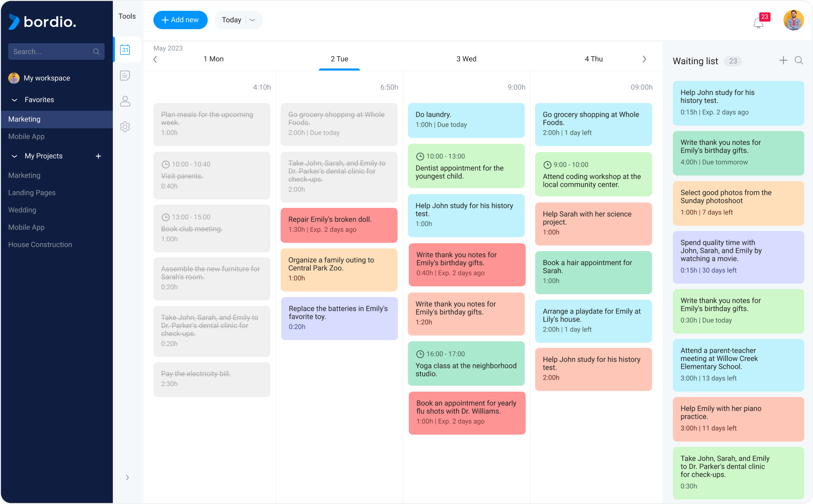Image resolution: width=813 pixels, height=504 pixels.
Task: Search the Waiting list
Action: (x=799, y=61)
